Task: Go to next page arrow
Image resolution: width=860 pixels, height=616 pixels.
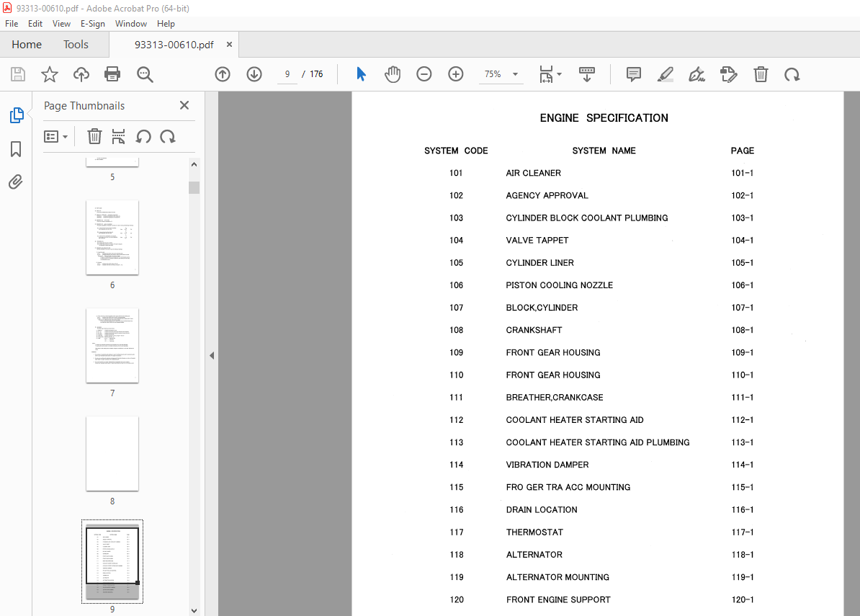Action: (x=254, y=74)
